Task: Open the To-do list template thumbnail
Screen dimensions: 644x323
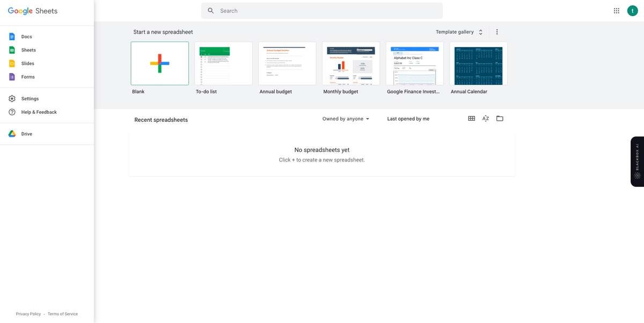Action: (223, 63)
